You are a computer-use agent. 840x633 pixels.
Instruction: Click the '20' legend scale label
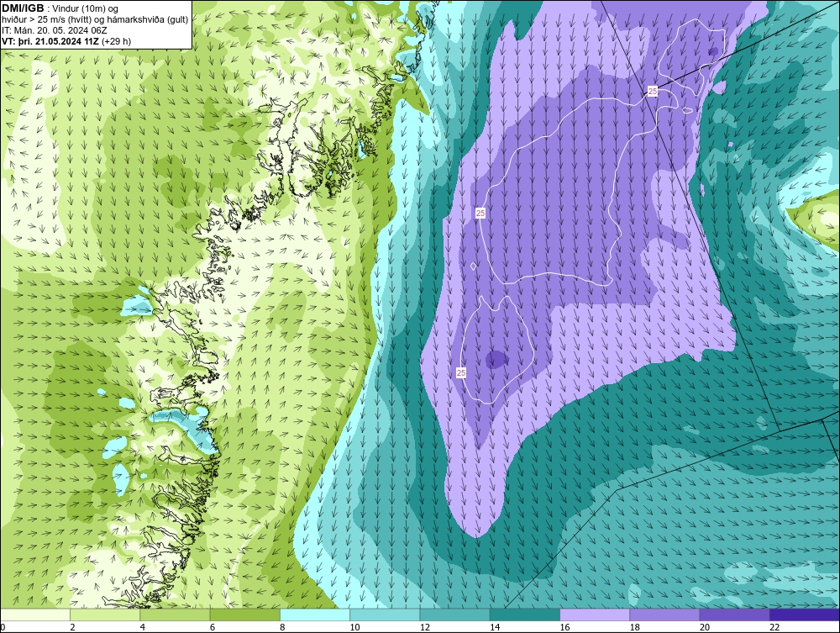tap(705, 628)
